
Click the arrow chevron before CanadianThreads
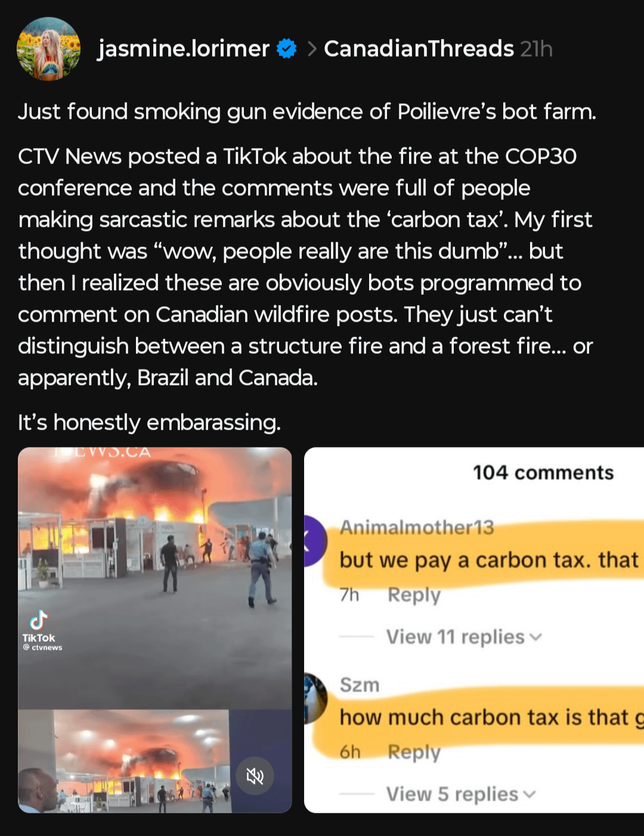(x=311, y=49)
